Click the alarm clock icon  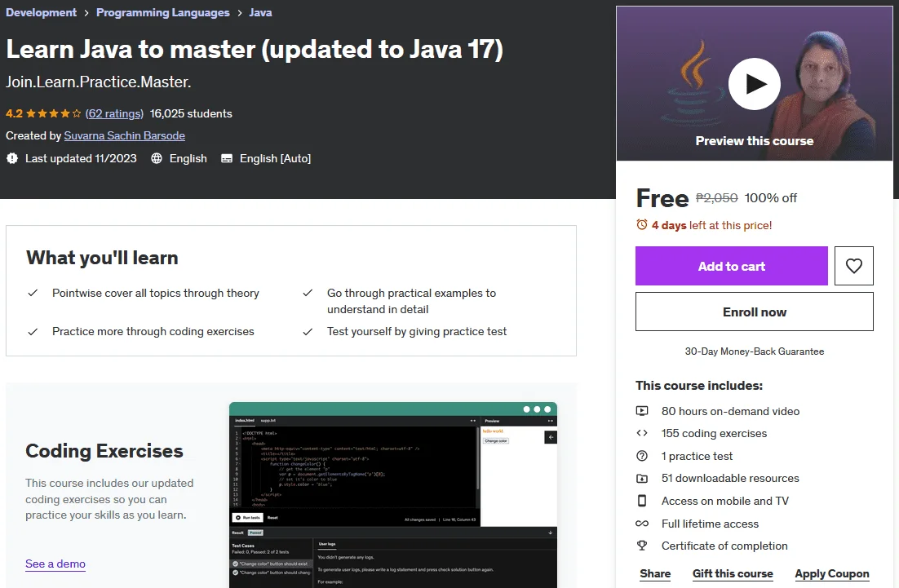click(641, 224)
